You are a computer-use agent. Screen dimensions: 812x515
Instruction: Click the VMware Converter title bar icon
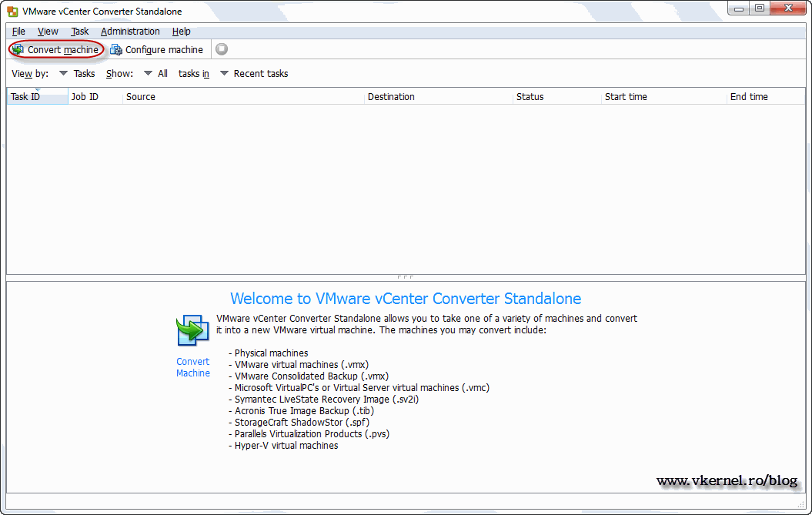click(x=12, y=12)
